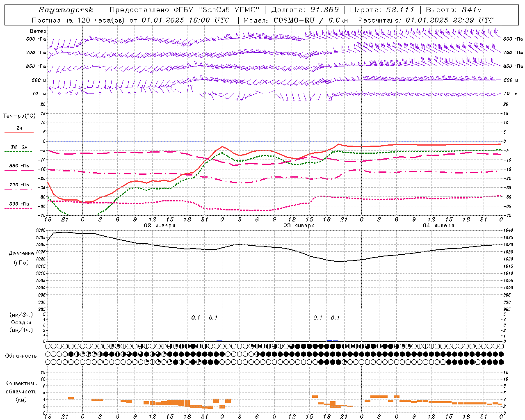Click '1040' on the left pressure axis
Viewport: 525px width, 420px height.
pos(41,230)
